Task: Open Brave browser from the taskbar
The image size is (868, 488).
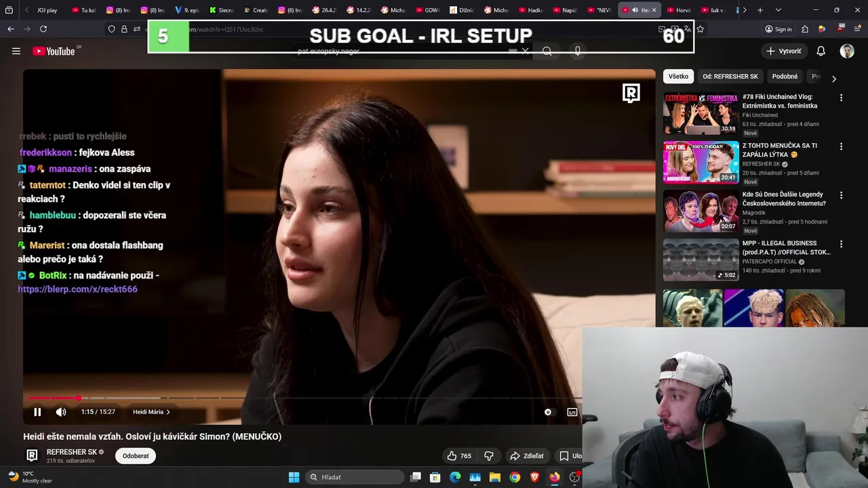Action: point(534,477)
